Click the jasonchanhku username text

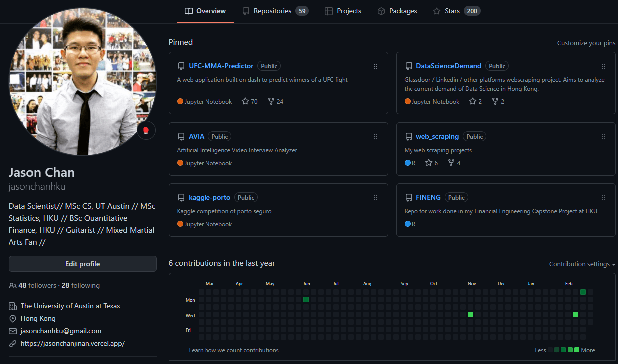[37, 187]
